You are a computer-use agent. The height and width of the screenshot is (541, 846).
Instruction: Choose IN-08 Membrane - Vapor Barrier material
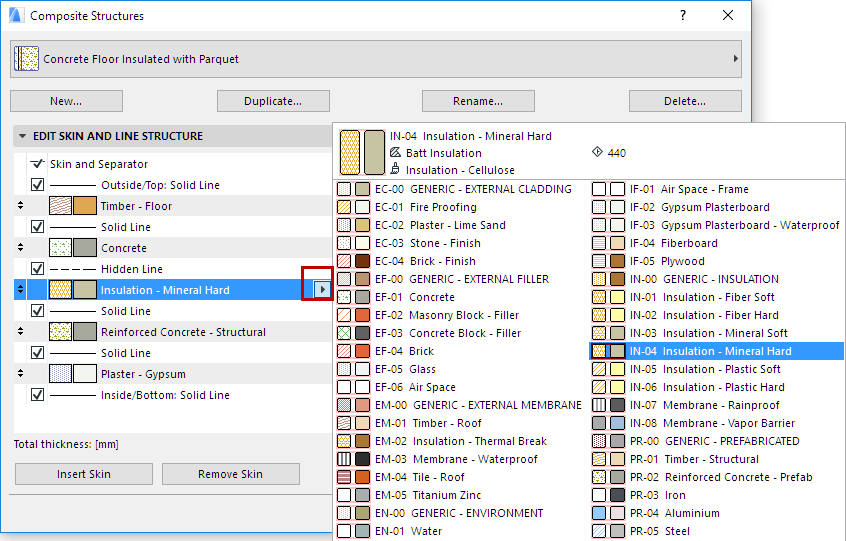[717, 423]
